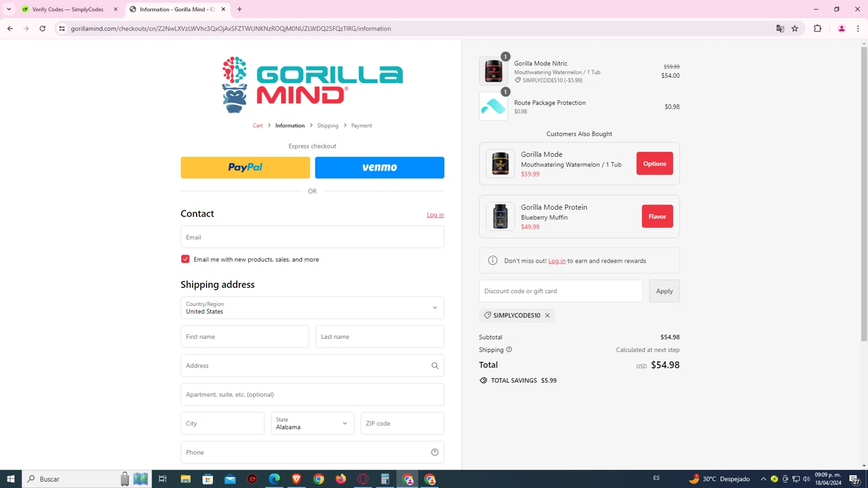
Task: Click the page vertical scrollbar
Action: [864, 194]
